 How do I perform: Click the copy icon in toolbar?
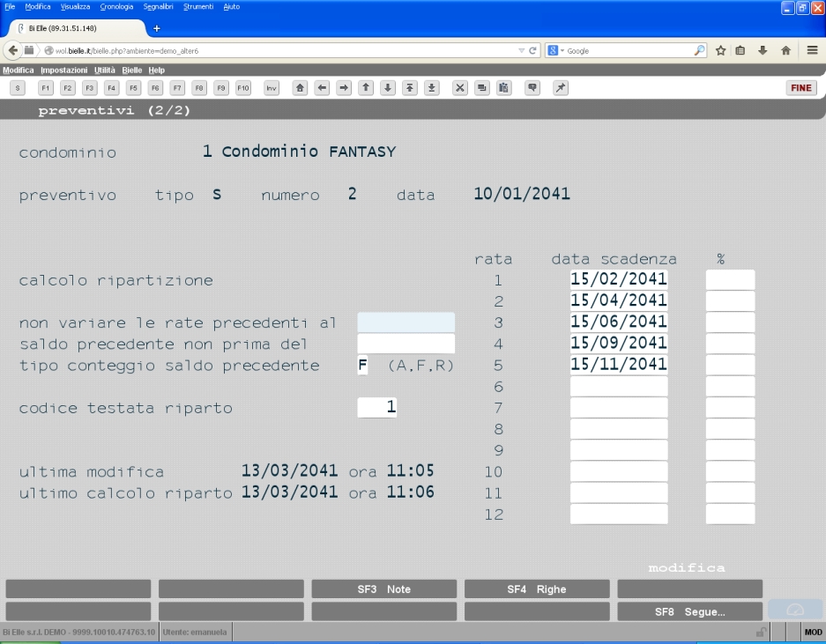481,88
